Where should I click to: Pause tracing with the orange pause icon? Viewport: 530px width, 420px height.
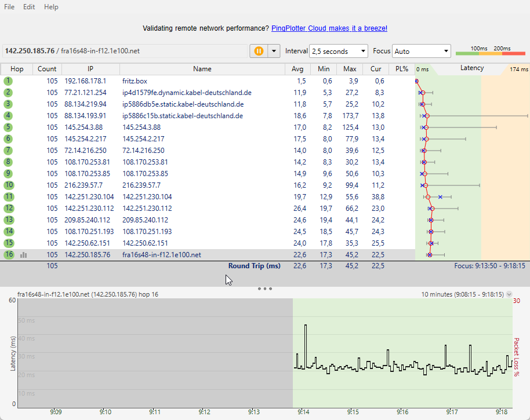(x=257, y=51)
